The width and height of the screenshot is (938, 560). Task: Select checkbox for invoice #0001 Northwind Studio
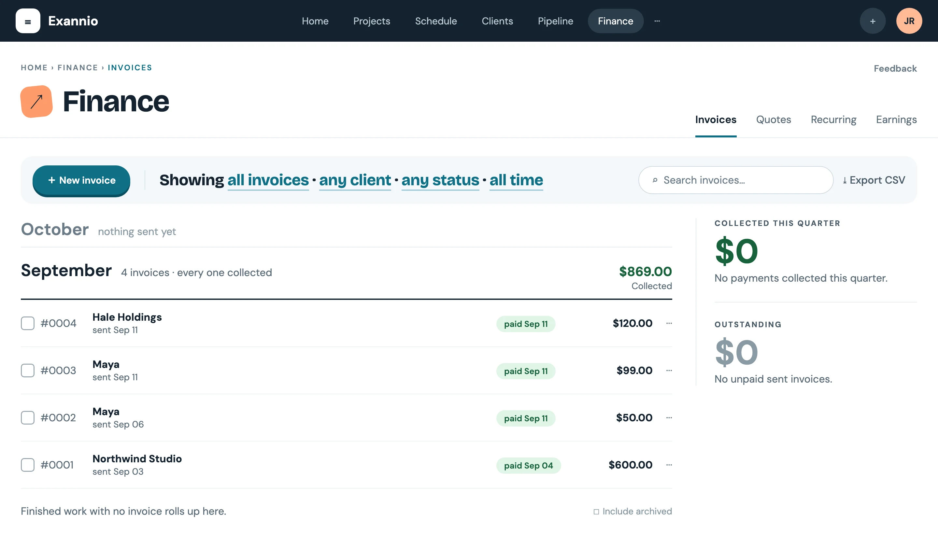pyautogui.click(x=28, y=465)
